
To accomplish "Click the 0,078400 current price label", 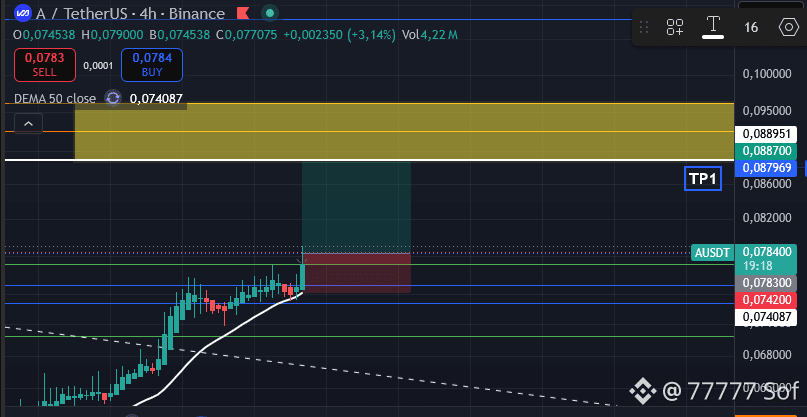I will click(766, 252).
